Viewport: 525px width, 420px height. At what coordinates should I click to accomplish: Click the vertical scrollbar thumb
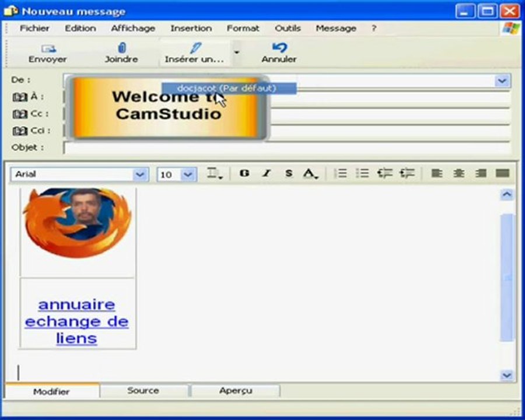(506, 278)
